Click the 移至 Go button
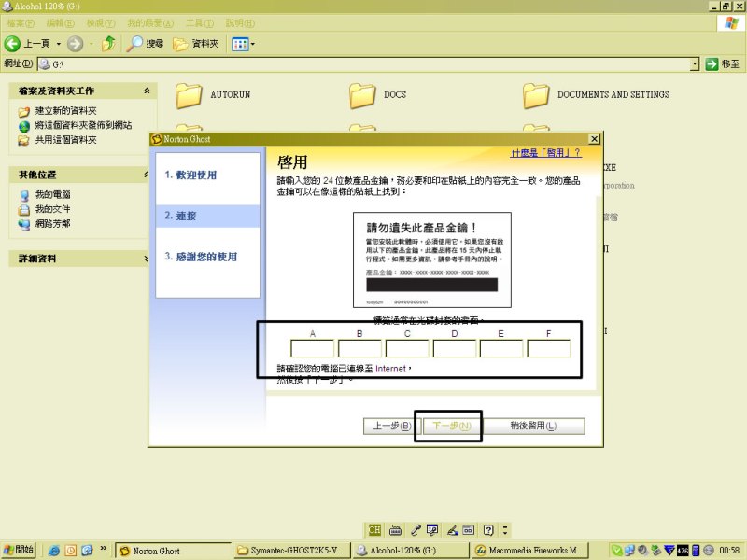This screenshot has width=747, height=560. [722, 63]
